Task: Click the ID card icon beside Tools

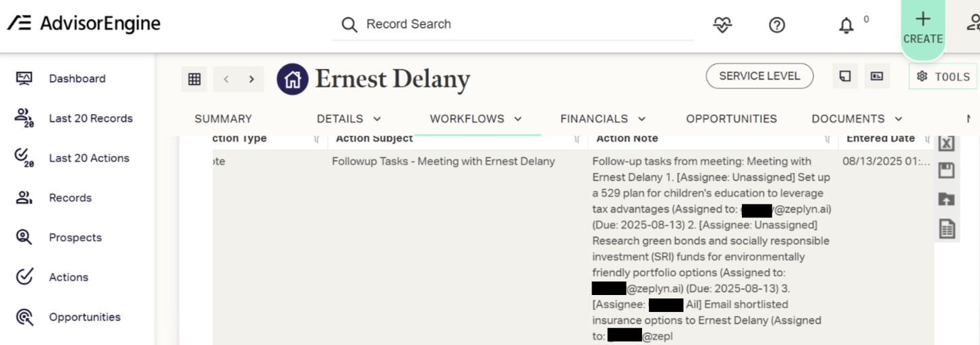Action: point(877,76)
